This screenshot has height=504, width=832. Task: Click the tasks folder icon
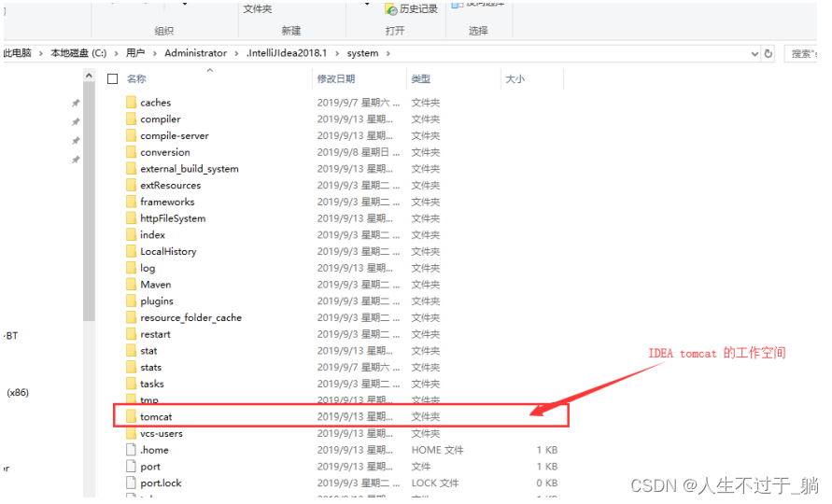[x=131, y=384]
